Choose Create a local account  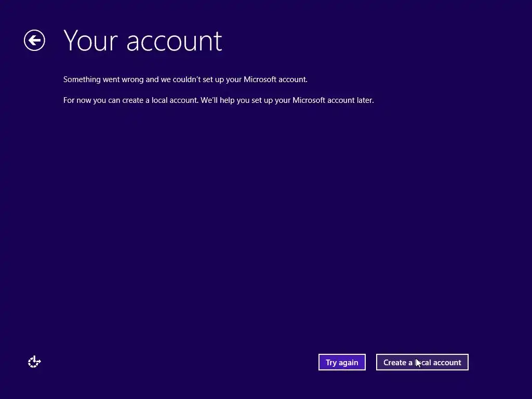point(422,362)
